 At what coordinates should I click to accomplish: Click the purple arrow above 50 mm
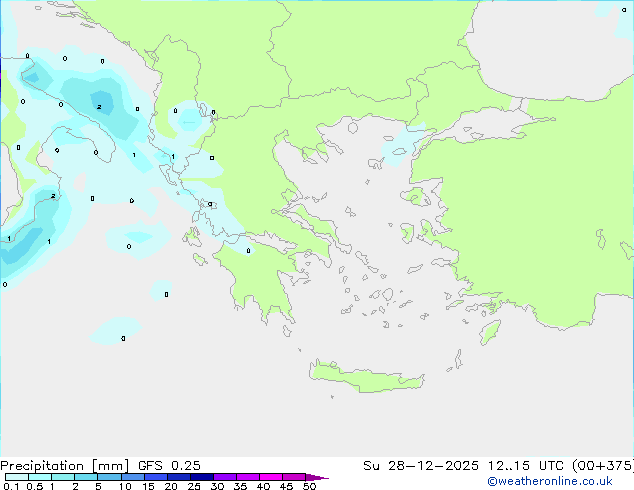coord(317,477)
